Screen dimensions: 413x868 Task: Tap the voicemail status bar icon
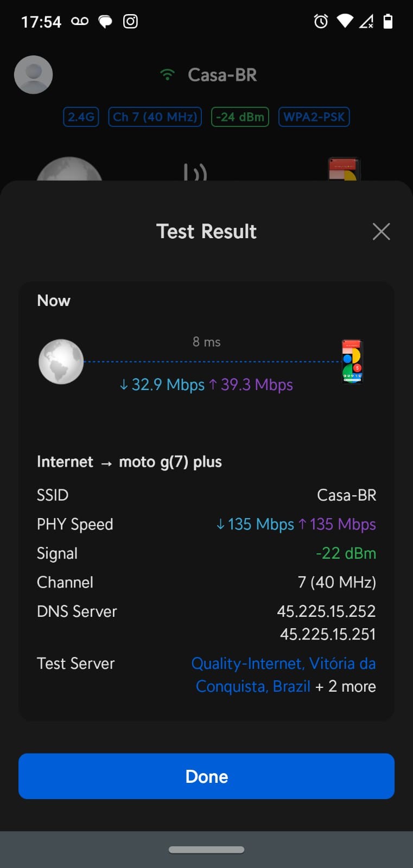[80, 22]
